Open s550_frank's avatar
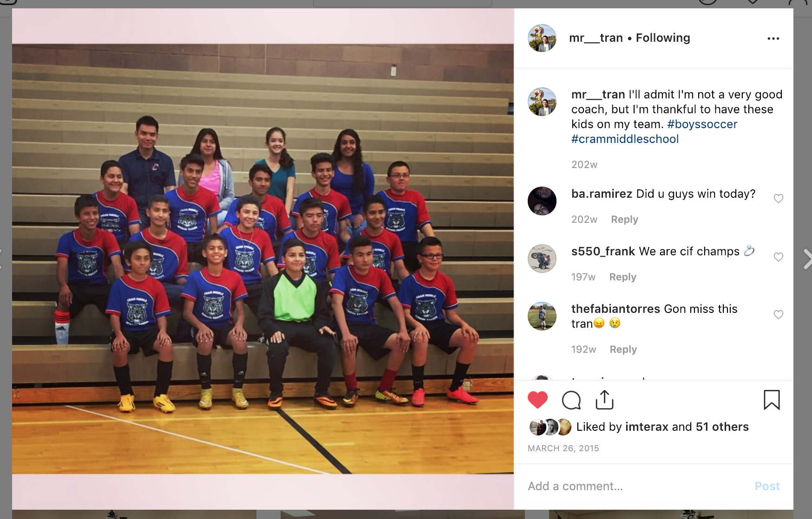Image resolution: width=812 pixels, height=519 pixels. (542, 259)
